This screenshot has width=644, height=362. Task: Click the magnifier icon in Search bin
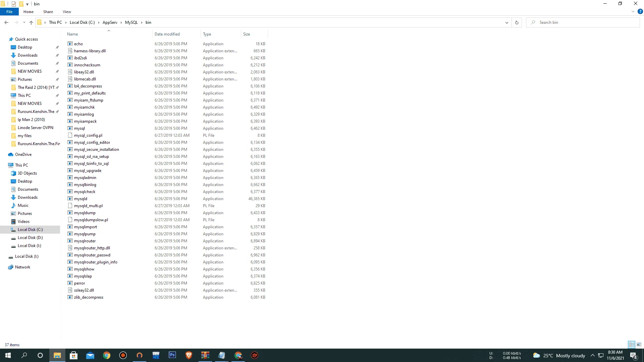click(533, 22)
